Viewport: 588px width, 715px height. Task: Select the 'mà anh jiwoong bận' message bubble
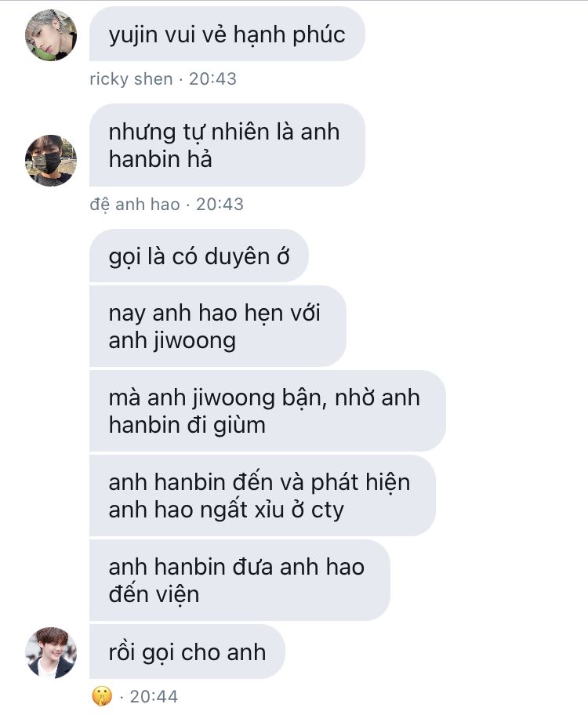pos(267,411)
